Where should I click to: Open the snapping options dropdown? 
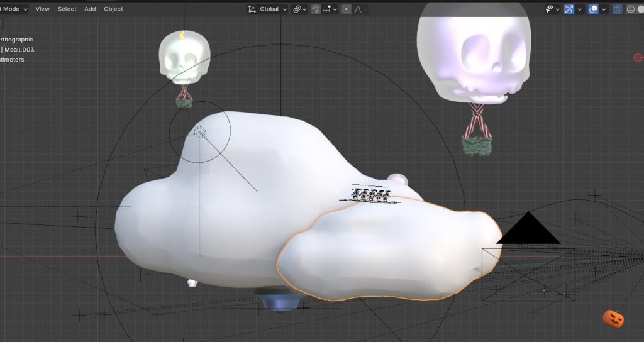[x=330, y=9]
